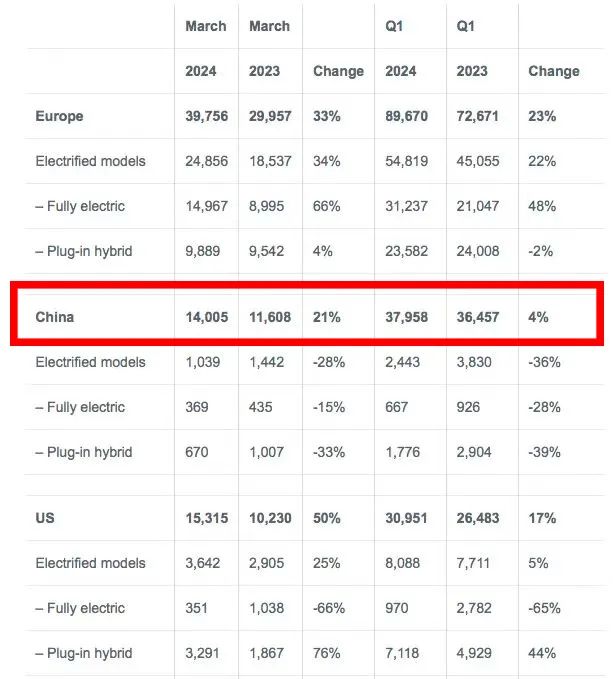Click Europe Q1 2023 value 72,671
613x679 pixels.
pos(477,116)
